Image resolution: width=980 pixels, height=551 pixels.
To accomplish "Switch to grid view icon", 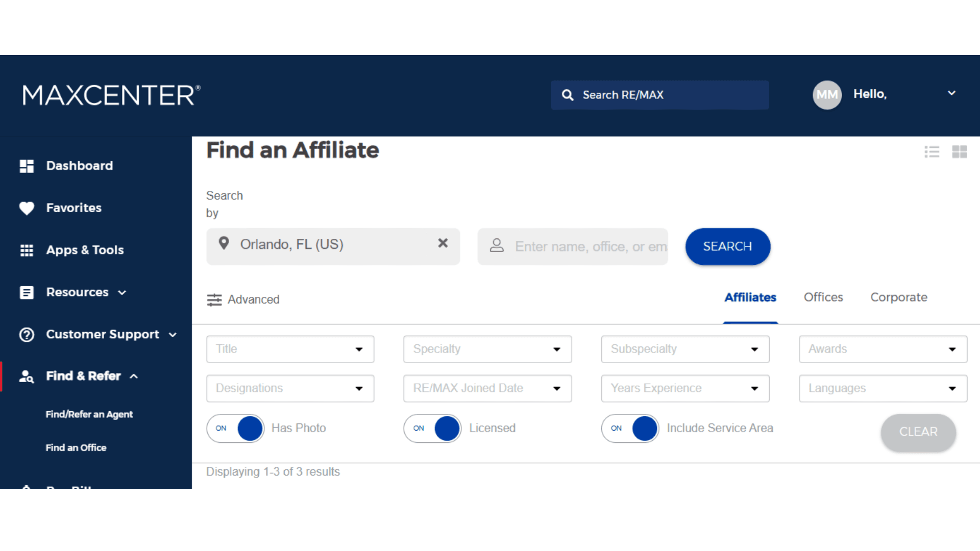I will (x=960, y=152).
